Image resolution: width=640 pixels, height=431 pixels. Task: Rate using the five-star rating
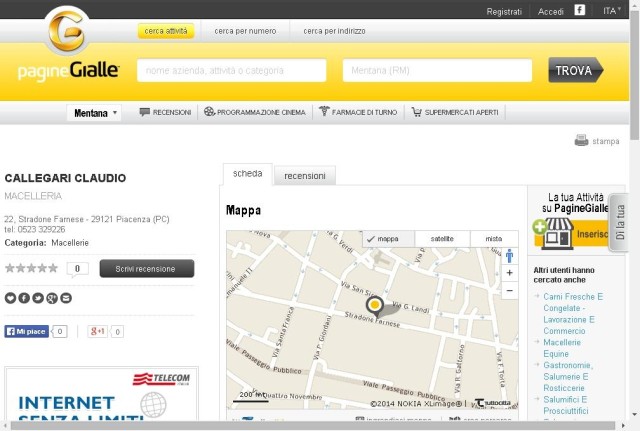coord(31,268)
